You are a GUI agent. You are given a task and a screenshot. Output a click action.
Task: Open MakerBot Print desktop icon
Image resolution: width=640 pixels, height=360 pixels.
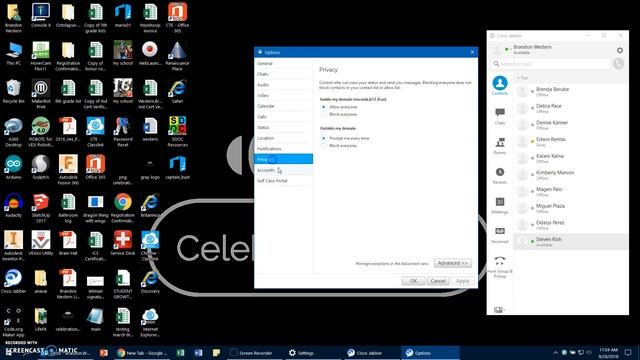41,94
